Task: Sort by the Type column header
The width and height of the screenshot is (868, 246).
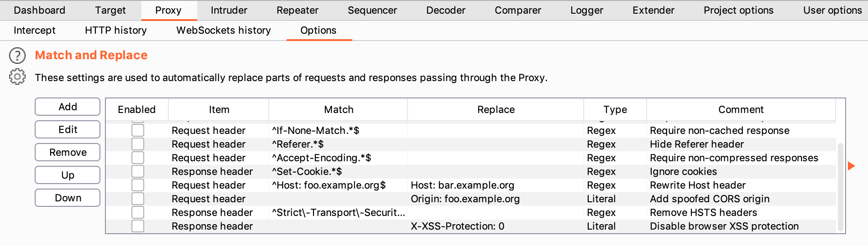Action: pyautogui.click(x=615, y=110)
